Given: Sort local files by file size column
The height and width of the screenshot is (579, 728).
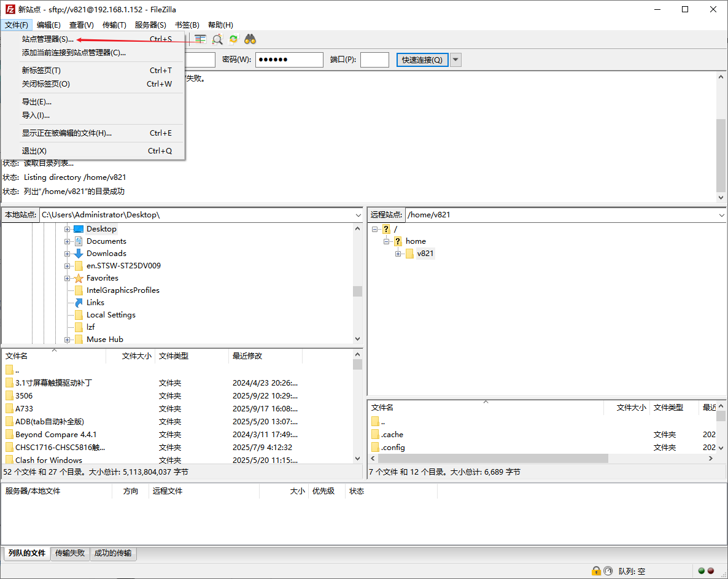Looking at the screenshot, I should (131, 356).
